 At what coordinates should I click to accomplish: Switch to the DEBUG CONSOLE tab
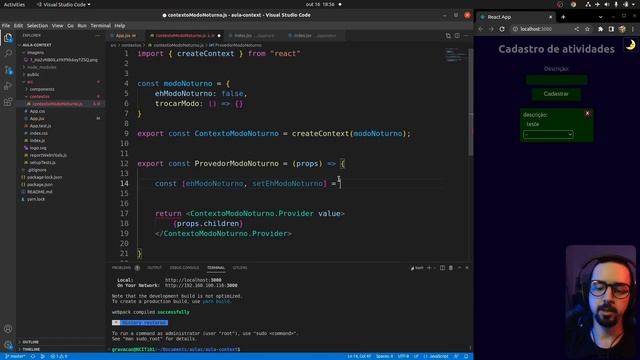[184, 268]
